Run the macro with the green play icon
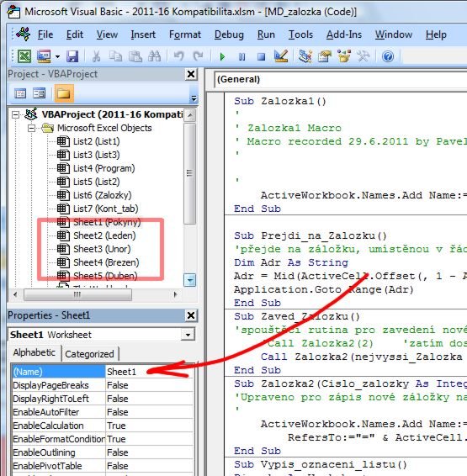 click(222, 57)
